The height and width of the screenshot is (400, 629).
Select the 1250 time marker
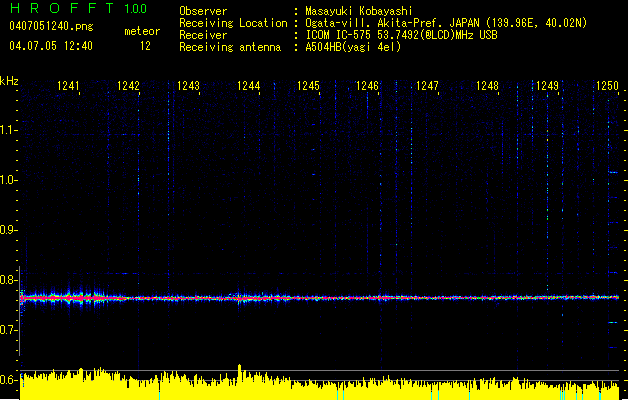(607, 87)
